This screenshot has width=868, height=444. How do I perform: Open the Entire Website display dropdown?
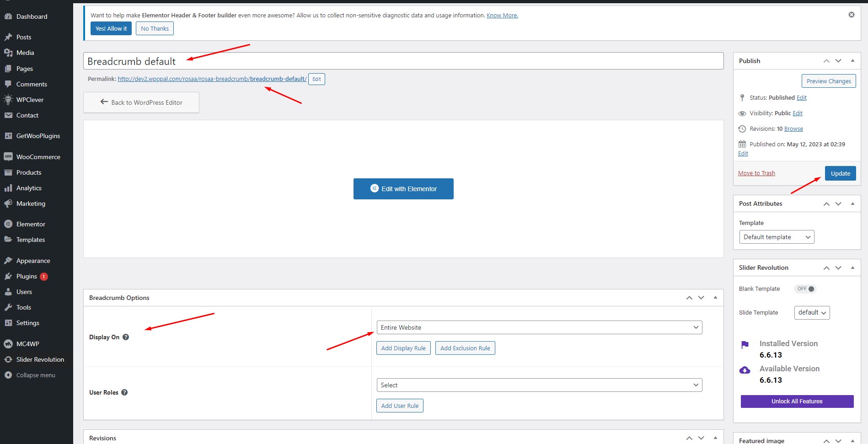tap(539, 327)
